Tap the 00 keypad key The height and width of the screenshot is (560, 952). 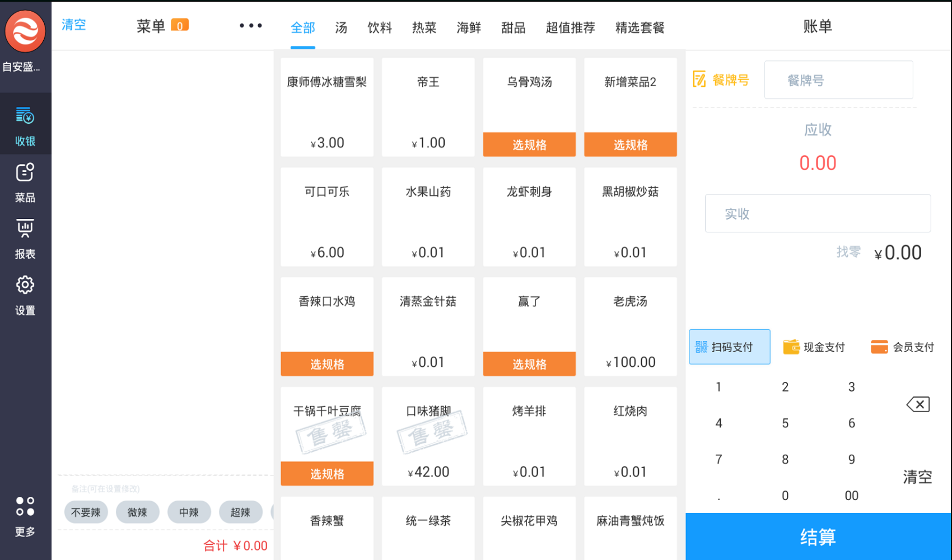851,496
